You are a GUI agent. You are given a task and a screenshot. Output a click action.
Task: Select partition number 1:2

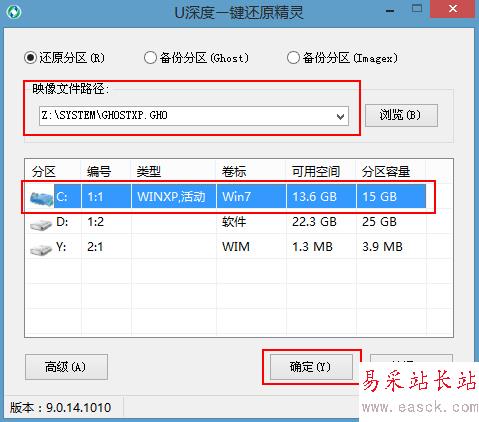[96, 222]
